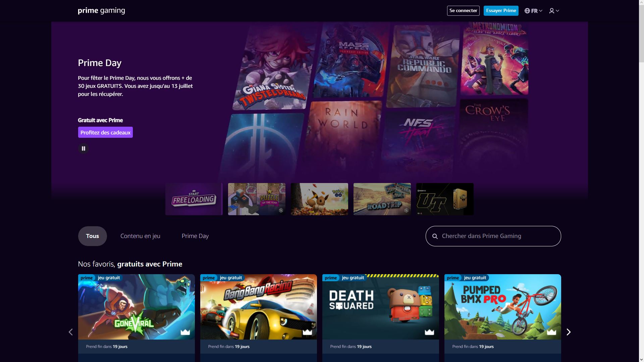Select the Tous tab
The width and height of the screenshot is (644, 362).
(92, 236)
